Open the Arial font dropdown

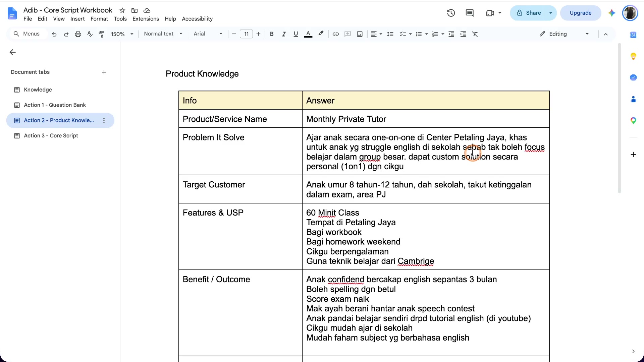208,34
